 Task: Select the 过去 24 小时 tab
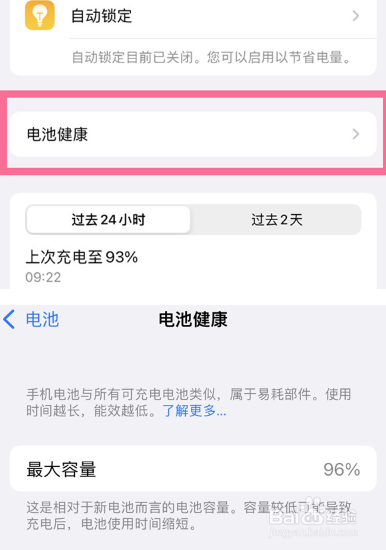[x=108, y=220]
